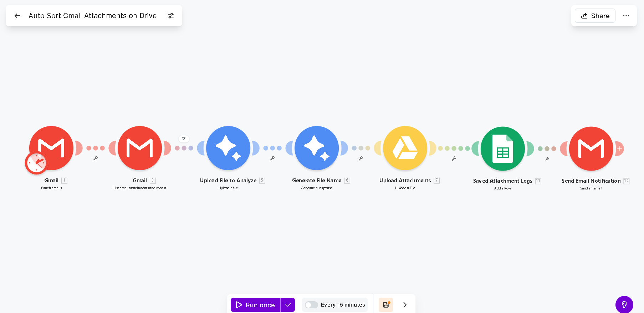644x313 pixels.
Task: Go back using the left arrow
Action: tap(17, 16)
